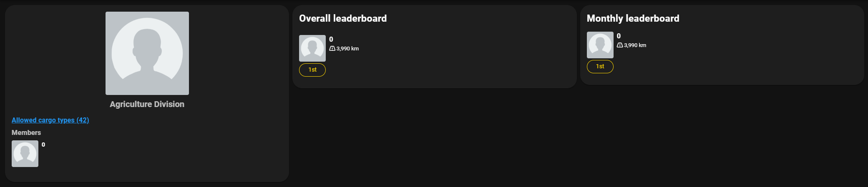Open the Monthly leaderboard first-place avatar
The width and height of the screenshot is (868, 187).
tap(600, 45)
